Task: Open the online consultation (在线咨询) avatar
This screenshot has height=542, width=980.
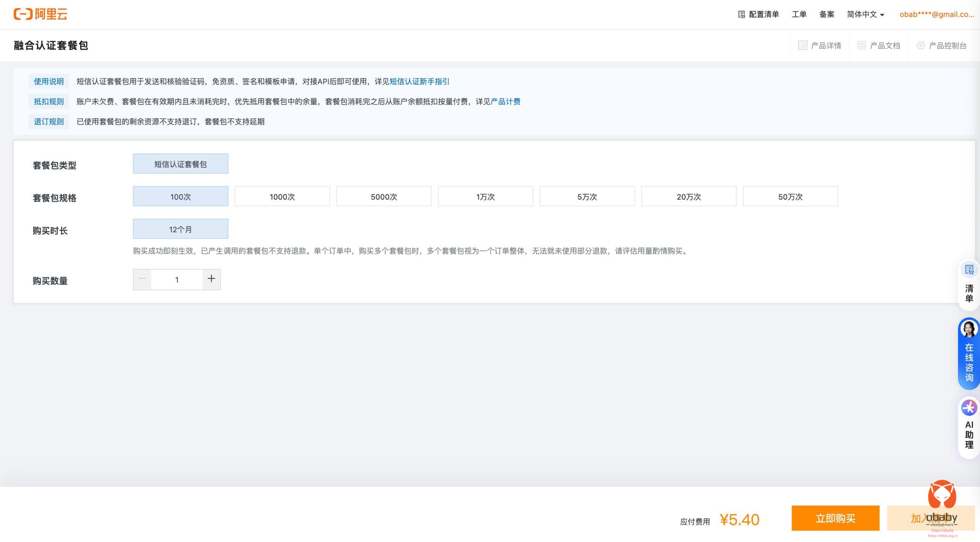Action: tap(969, 329)
